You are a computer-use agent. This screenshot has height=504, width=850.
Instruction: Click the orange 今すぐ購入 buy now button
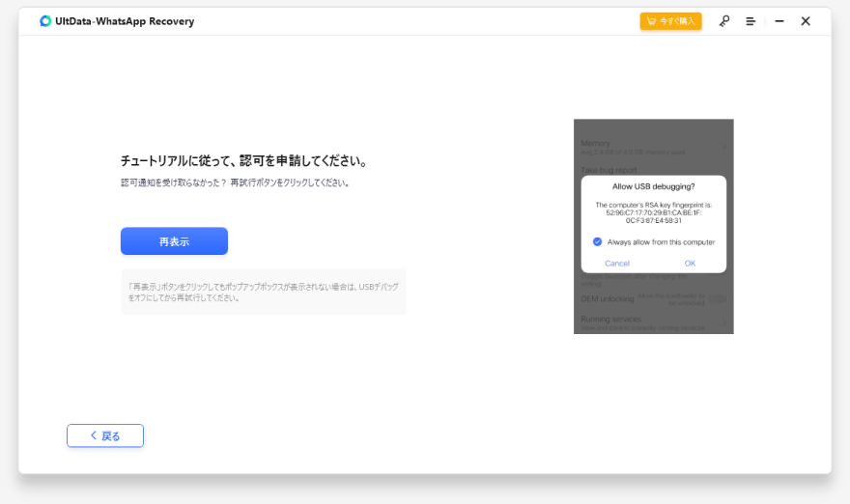670,21
